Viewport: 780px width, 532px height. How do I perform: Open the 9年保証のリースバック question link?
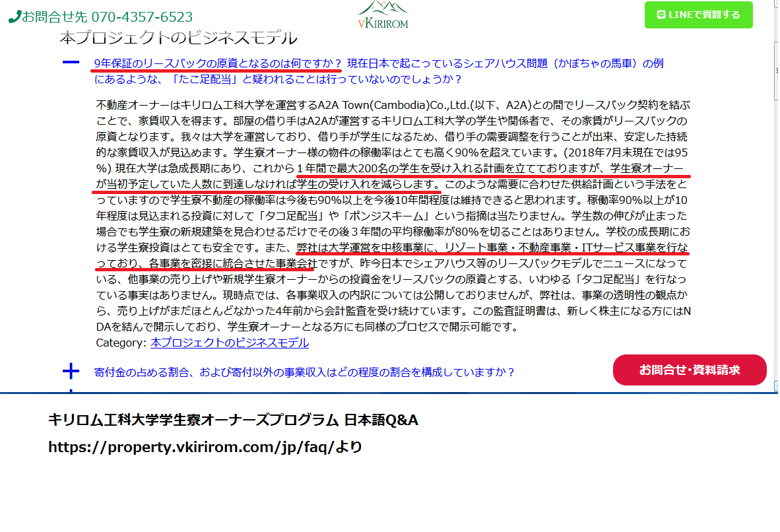coord(218,63)
